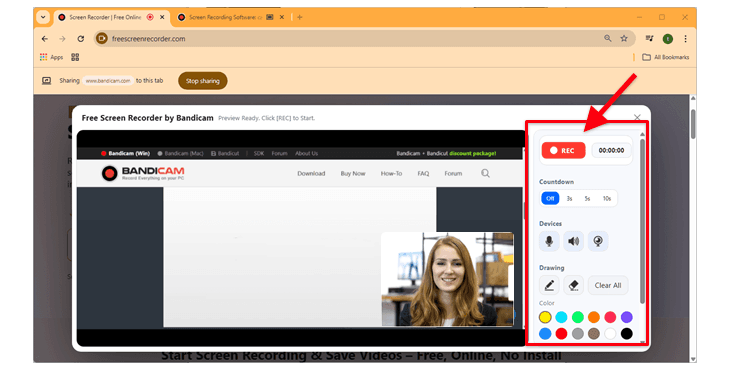Pick the cyan color swatch
Viewport: 730px width, 370px height.
click(x=561, y=317)
